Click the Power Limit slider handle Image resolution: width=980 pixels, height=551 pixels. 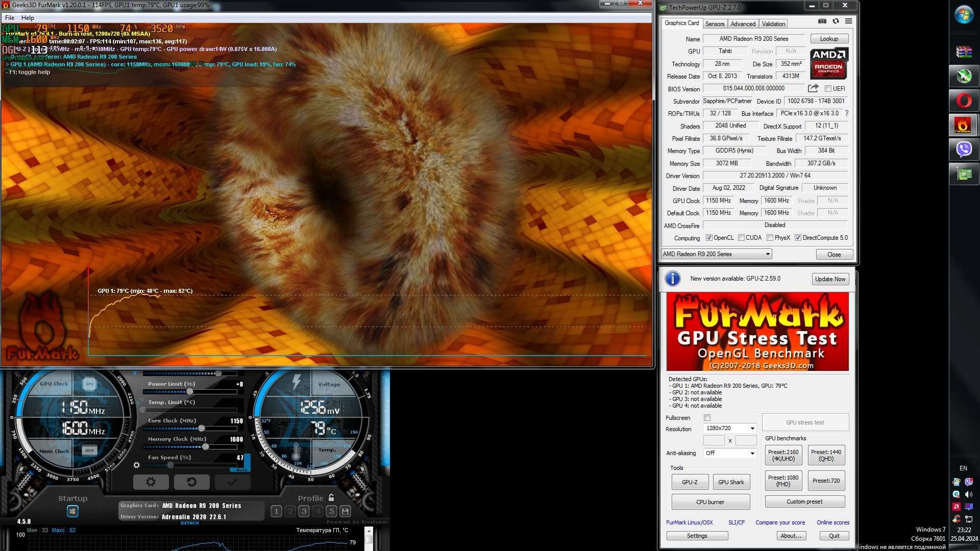pyautogui.click(x=190, y=392)
